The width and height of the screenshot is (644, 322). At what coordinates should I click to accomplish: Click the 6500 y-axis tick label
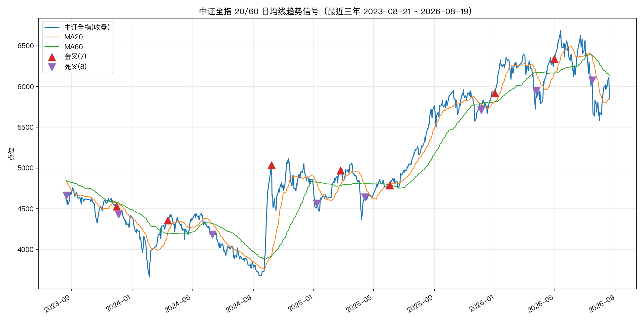click(x=26, y=46)
